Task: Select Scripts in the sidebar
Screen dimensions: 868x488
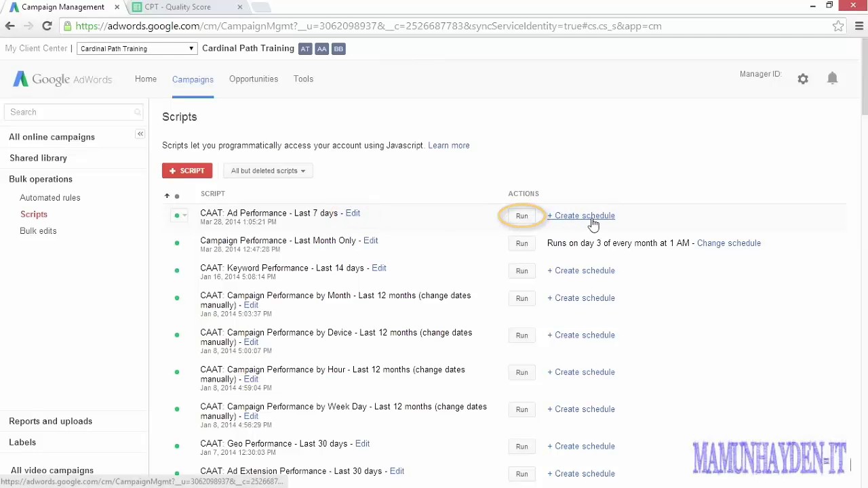Action: [x=34, y=214]
